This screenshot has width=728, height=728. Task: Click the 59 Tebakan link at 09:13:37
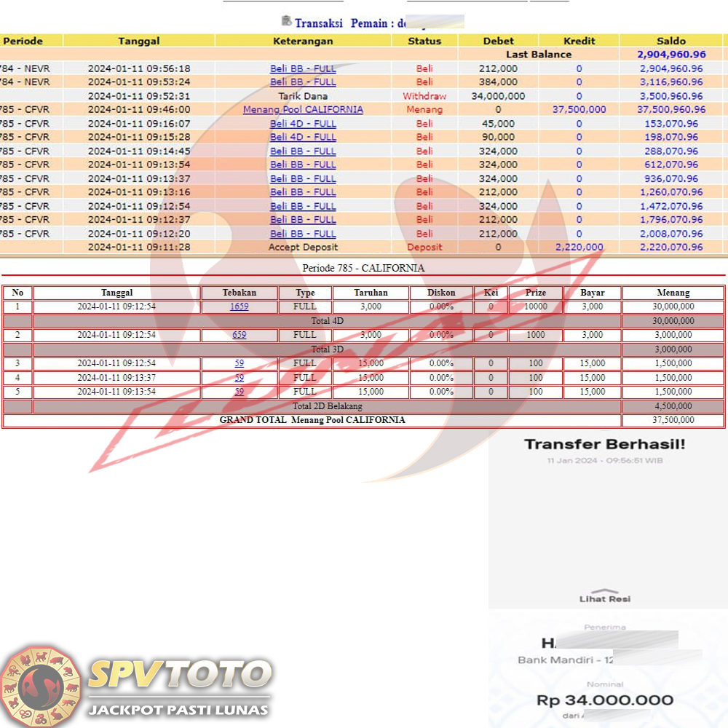pyautogui.click(x=239, y=378)
